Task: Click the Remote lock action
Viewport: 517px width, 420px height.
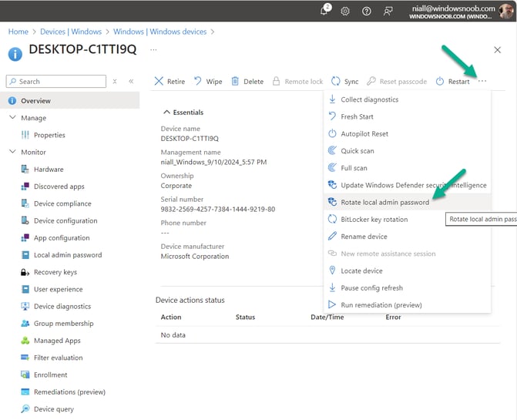Action: point(297,81)
